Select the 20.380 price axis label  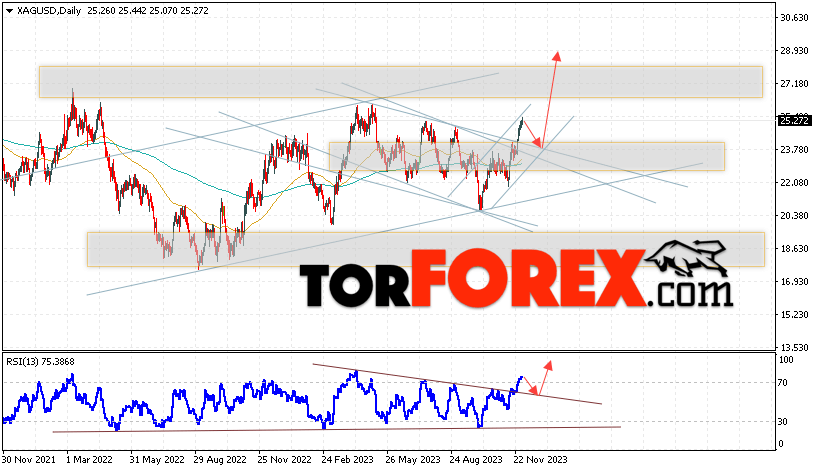point(794,215)
